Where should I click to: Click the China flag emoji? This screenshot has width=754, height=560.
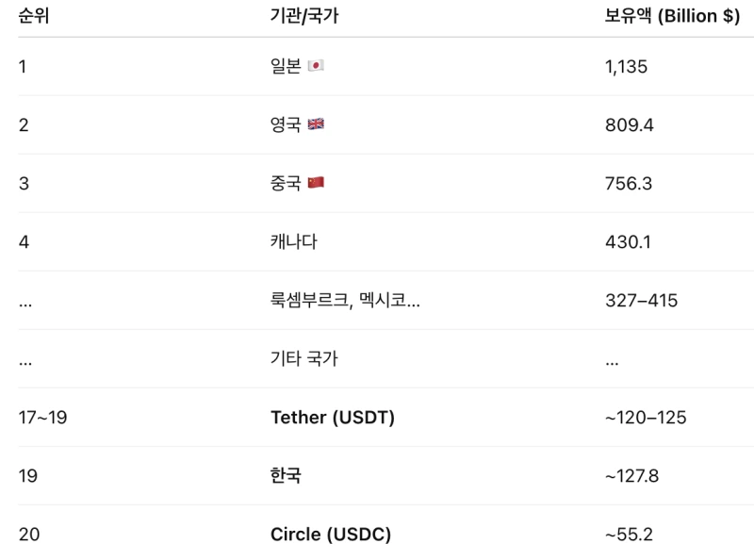coord(316,183)
